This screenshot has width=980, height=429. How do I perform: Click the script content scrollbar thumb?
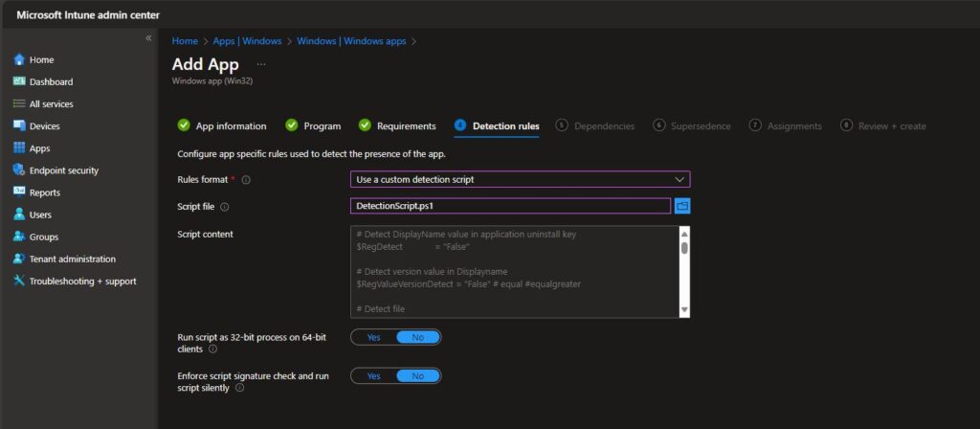coord(684,248)
